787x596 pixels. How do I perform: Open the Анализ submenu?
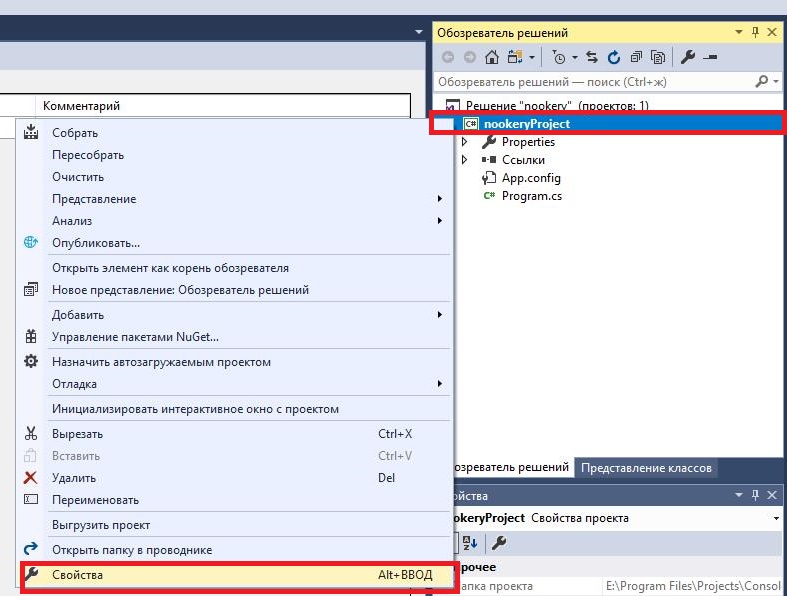coord(235,221)
